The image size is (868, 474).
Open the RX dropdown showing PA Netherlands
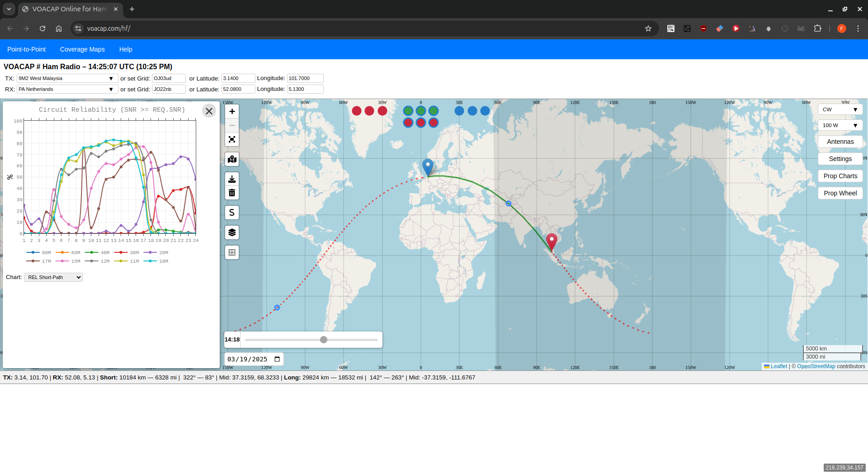click(x=66, y=89)
